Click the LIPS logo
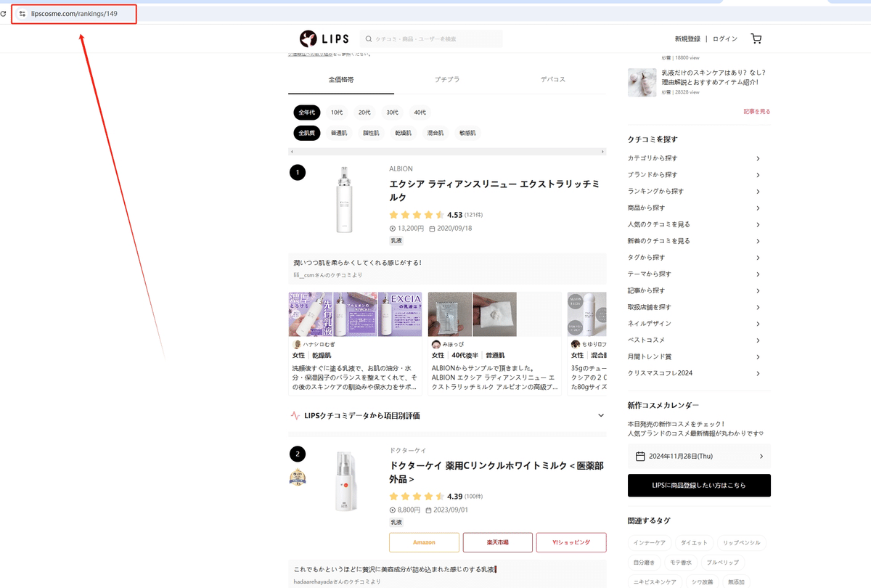This screenshot has width=871, height=588. (x=324, y=38)
